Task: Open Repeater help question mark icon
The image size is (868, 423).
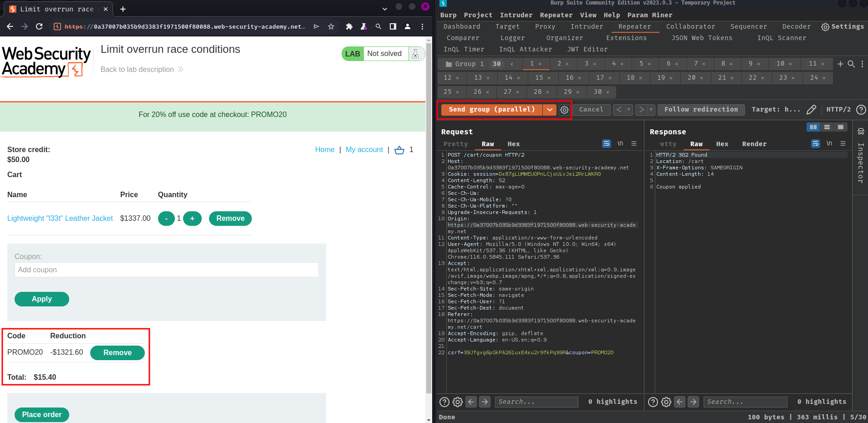Action: (x=861, y=110)
